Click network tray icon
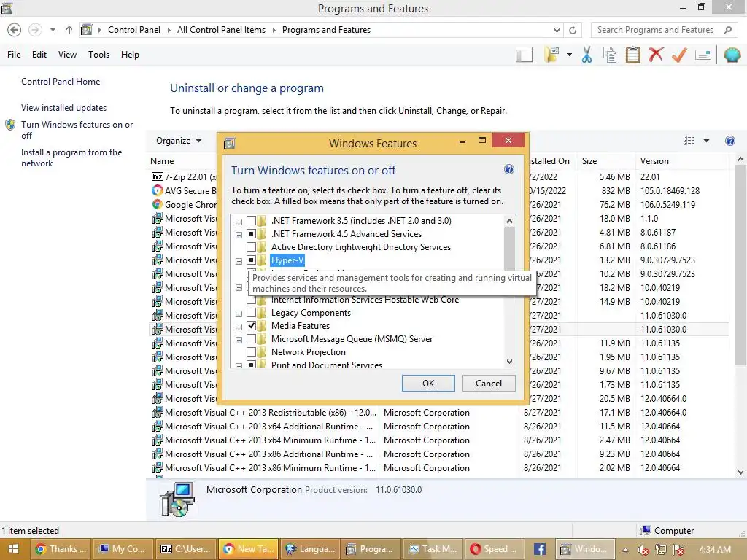The height and width of the screenshot is (560, 747). coord(661,550)
